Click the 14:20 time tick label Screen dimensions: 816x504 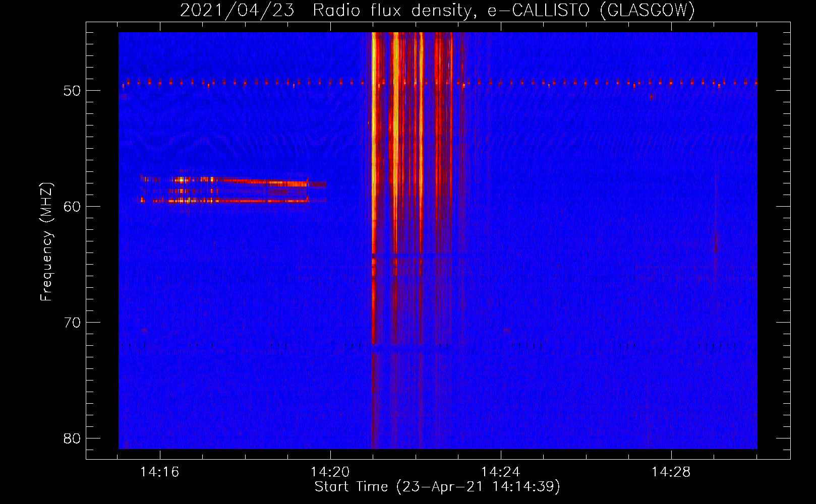pyautogui.click(x=330, y=472)
